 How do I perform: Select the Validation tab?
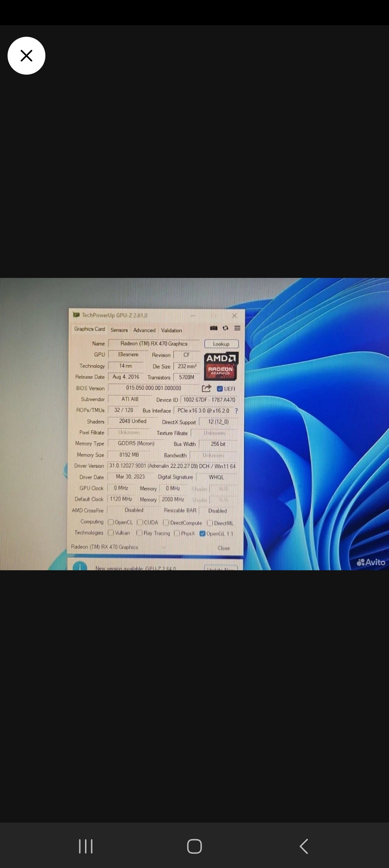point(171,330)
